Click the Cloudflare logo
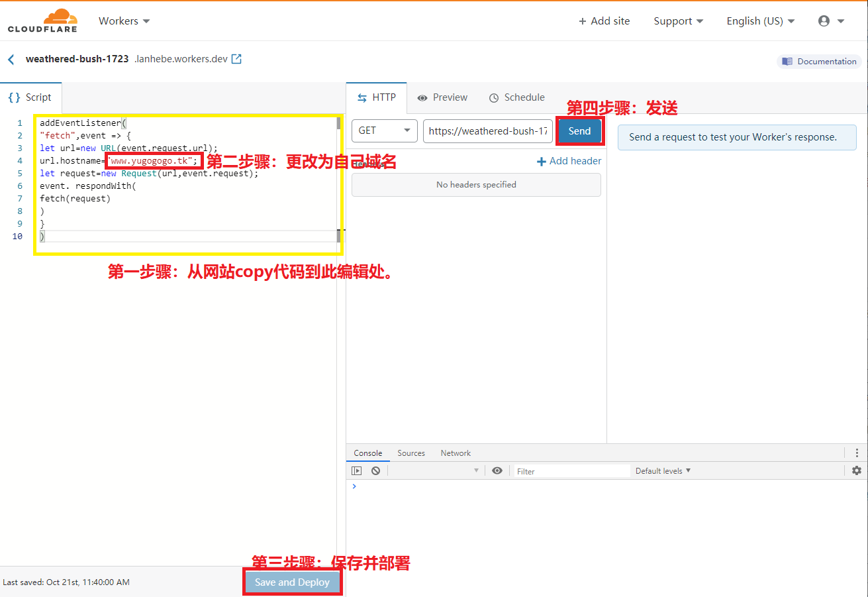 (x=42, y=21)
